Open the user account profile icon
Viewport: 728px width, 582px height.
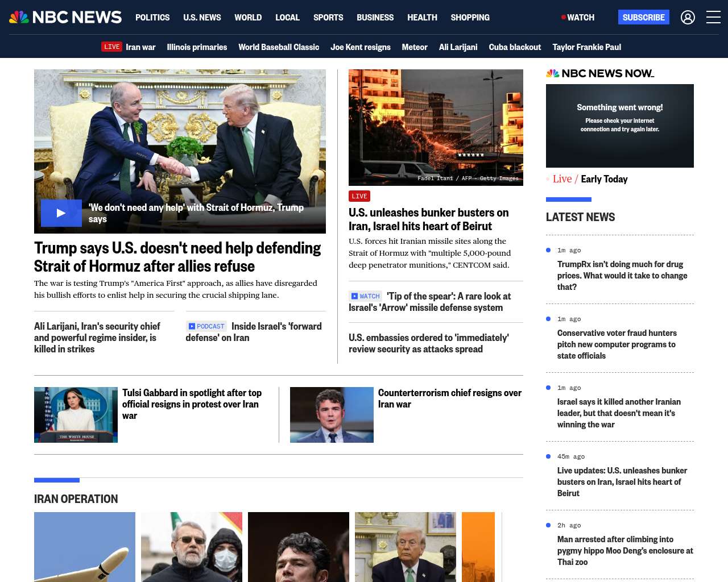[688, 18]
